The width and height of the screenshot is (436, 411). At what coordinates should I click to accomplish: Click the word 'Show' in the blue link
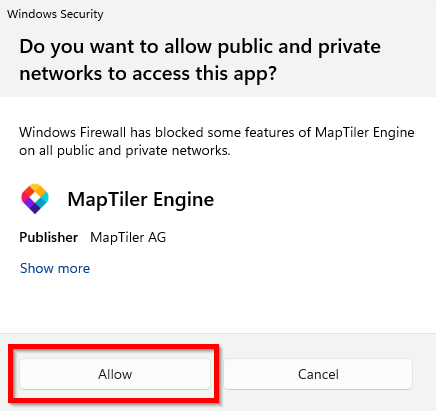click(x=37, y=268)
